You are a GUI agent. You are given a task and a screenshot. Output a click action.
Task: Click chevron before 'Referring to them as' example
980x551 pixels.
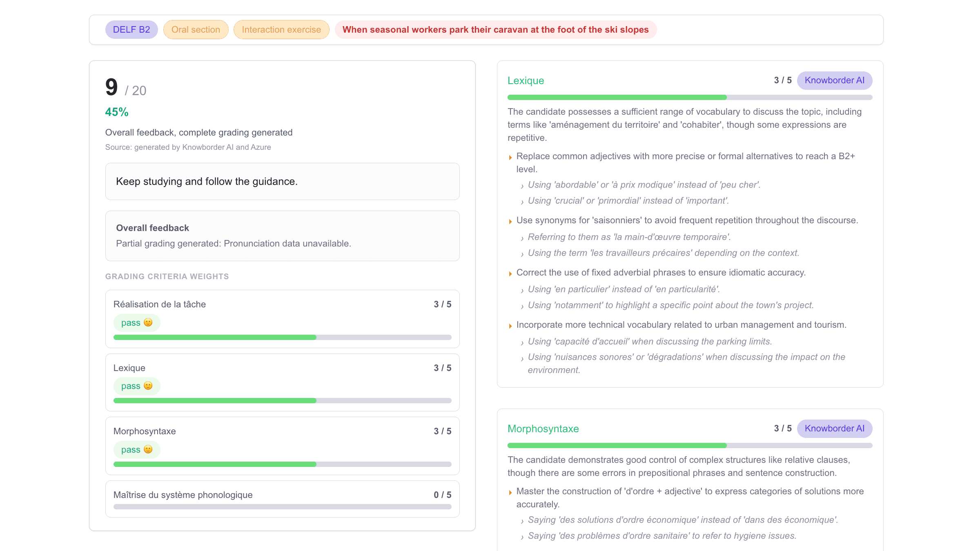click(522, 238)
